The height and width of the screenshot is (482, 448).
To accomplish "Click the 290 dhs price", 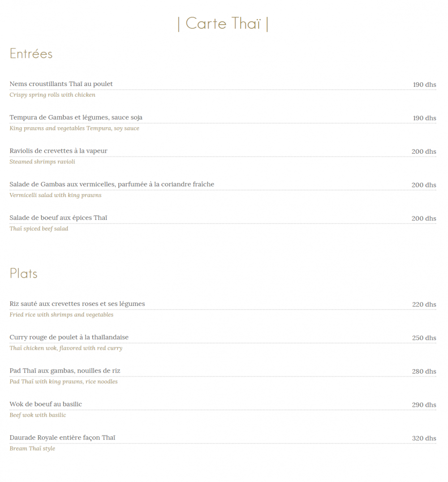I will click(424, 405).
